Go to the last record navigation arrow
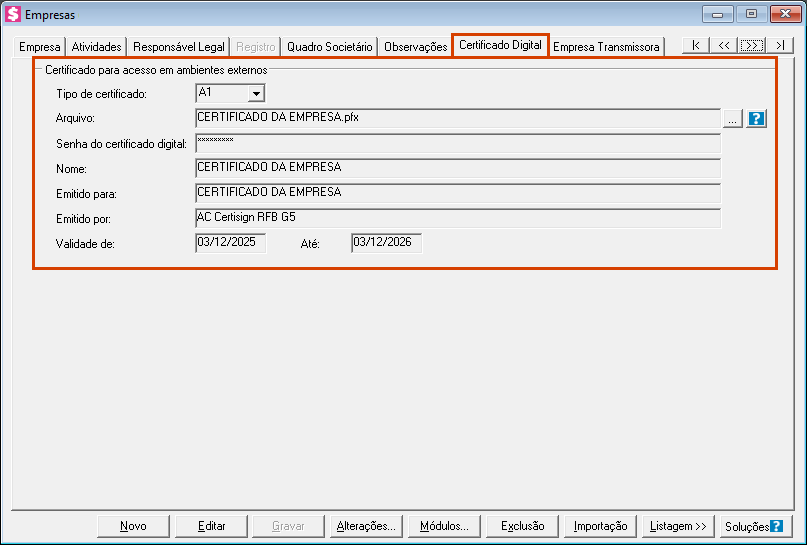This screenshot has width=807, height=545. point(780,46)
